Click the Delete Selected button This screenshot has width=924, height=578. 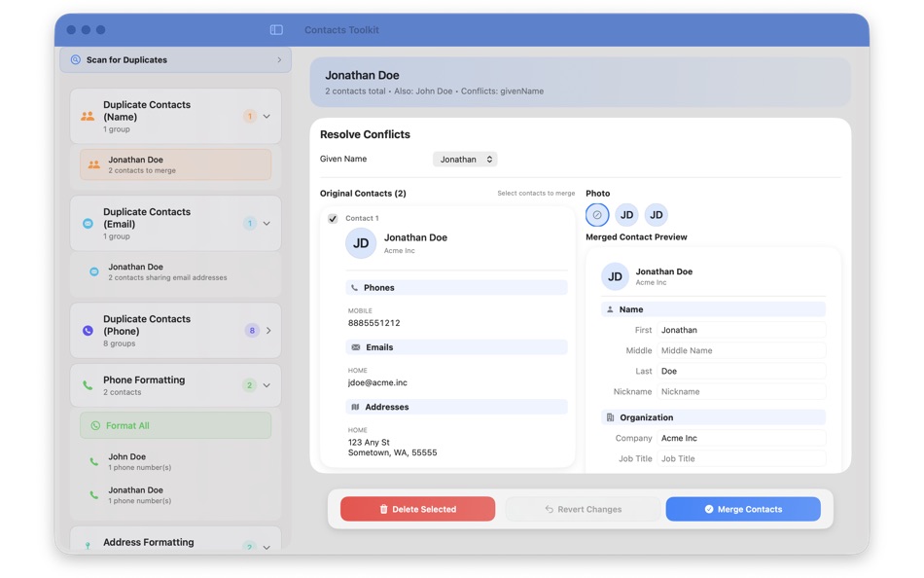416,508
